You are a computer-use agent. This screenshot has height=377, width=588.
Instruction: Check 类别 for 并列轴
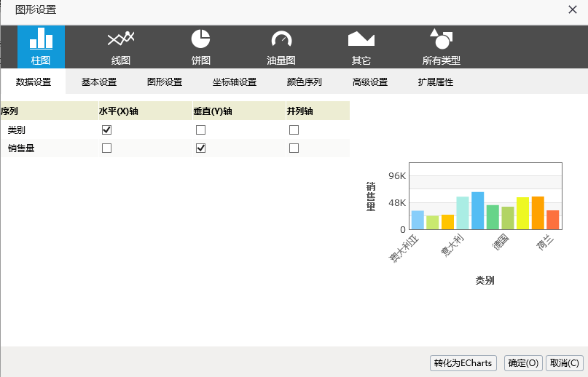click(x=294, y=130)
